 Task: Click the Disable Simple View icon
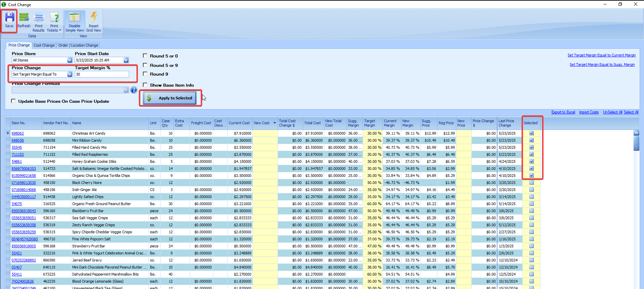click(x=74, y=21)
